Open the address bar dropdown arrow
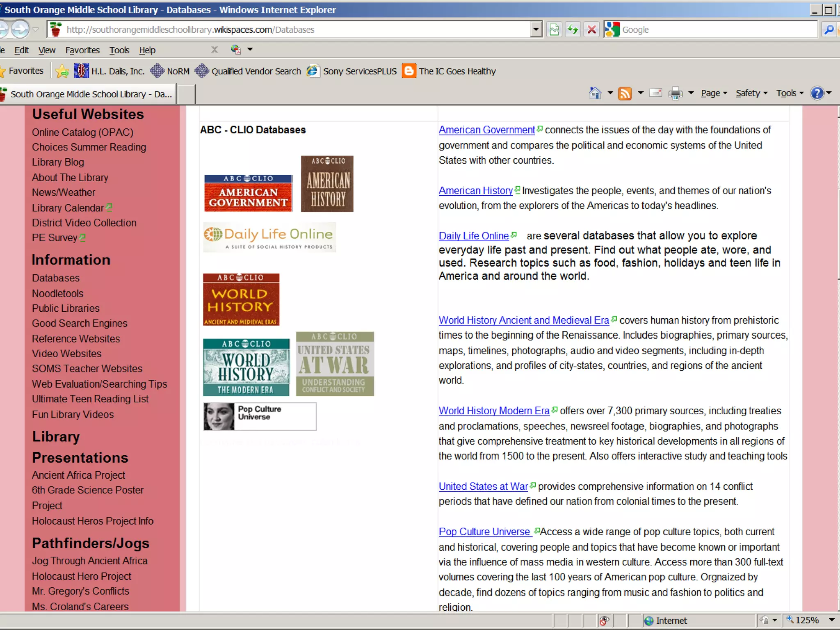Image resolution: width=840 pixels, height=630 pixels. [535, 30]
